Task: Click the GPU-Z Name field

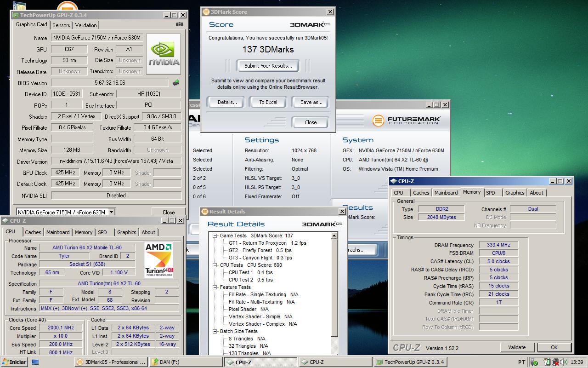Action: [96, 38]
